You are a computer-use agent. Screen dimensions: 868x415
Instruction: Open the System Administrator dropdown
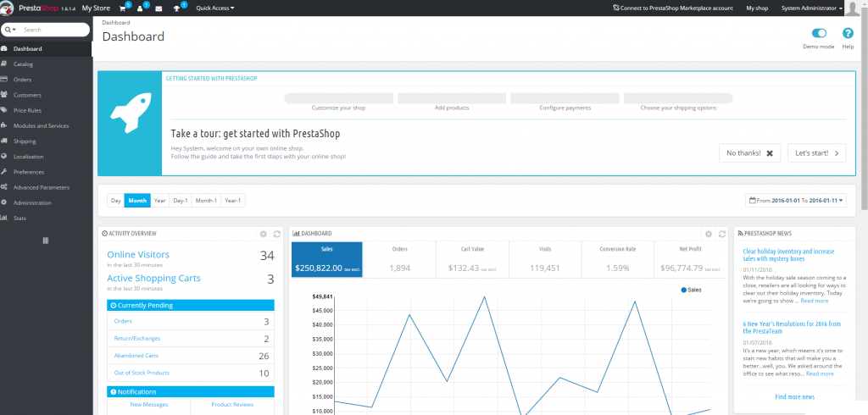click(x=811, y=8)
